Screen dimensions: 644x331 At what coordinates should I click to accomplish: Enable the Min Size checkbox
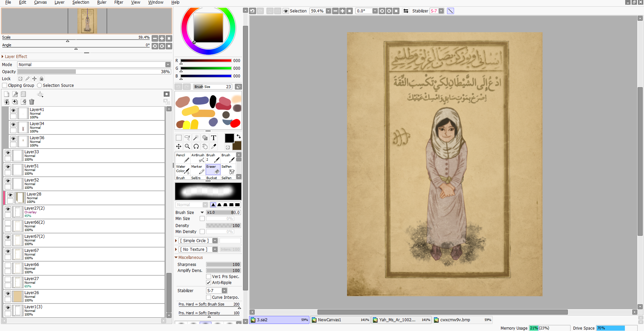click(x=202, y=219)
